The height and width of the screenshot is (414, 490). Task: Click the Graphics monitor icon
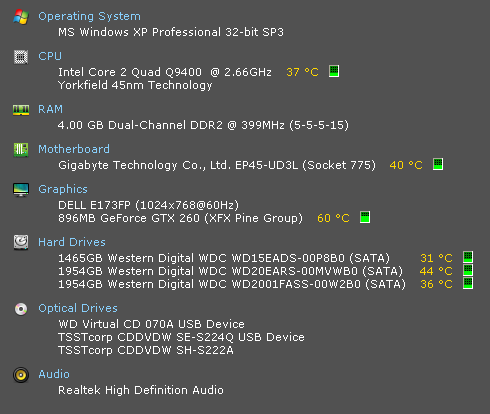click(21, 190)
